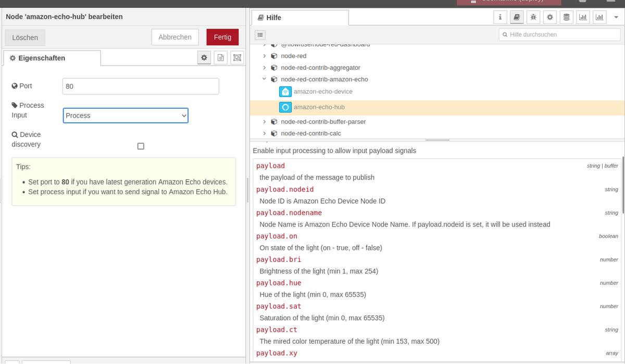Click the Hilfe durchsuchen search field
This screenshot has height=364, width=625.
[x=559, y=34]
